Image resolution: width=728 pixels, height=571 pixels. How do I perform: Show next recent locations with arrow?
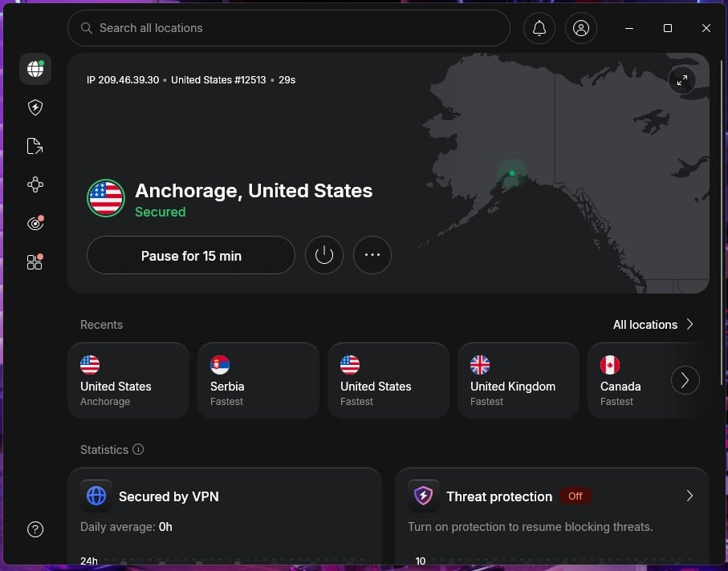tap(685, 380)
